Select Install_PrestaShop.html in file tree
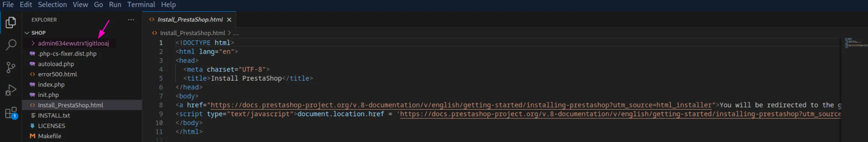This screenshot has width=868, height=142. (x=82, y=105)
